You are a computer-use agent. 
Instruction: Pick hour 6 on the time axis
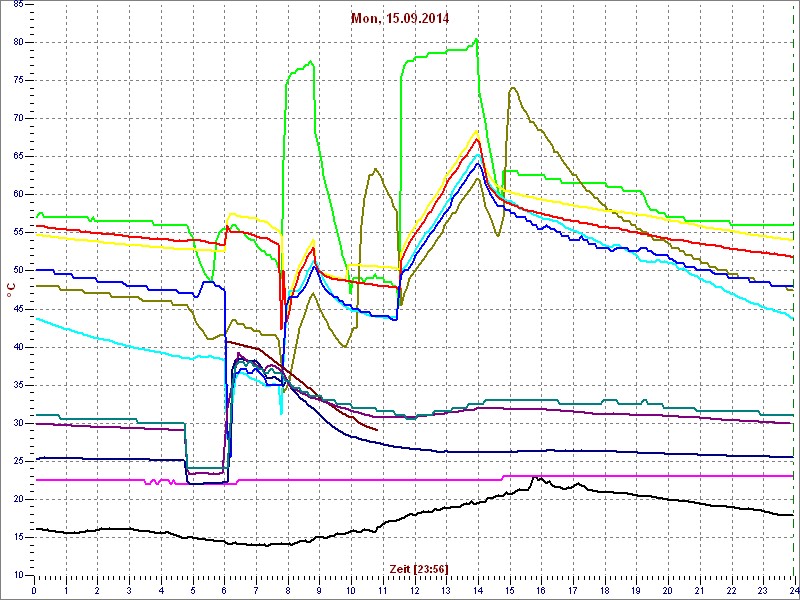[x=224, y=590]
